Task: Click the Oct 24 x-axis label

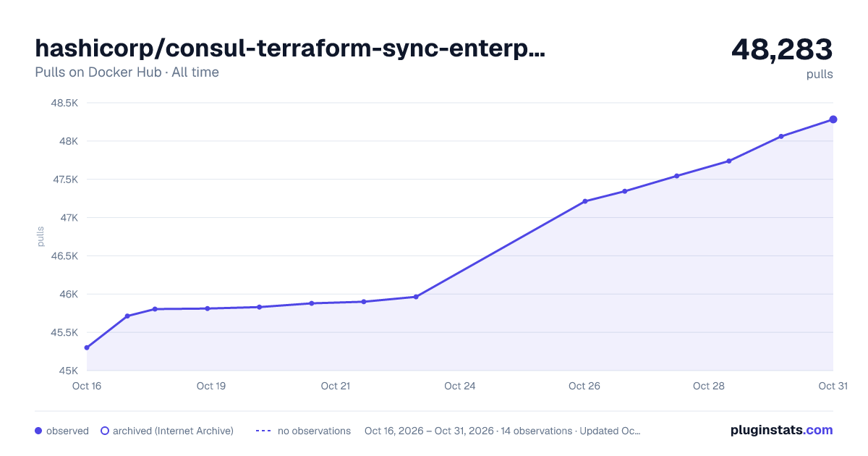Action: [x=460, y=386]
